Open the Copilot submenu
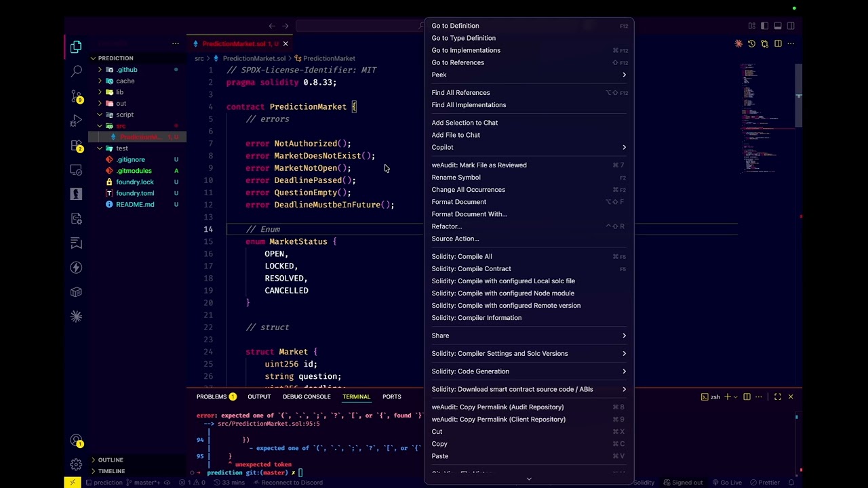The height and width of the screenshot is (488, 868). (x=529, y=147)
